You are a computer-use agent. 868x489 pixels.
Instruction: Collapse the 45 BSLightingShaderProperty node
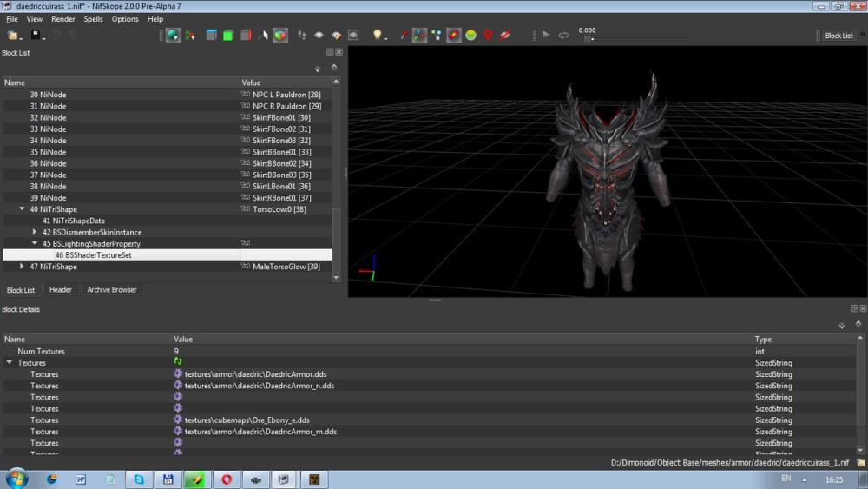point(35,243)
